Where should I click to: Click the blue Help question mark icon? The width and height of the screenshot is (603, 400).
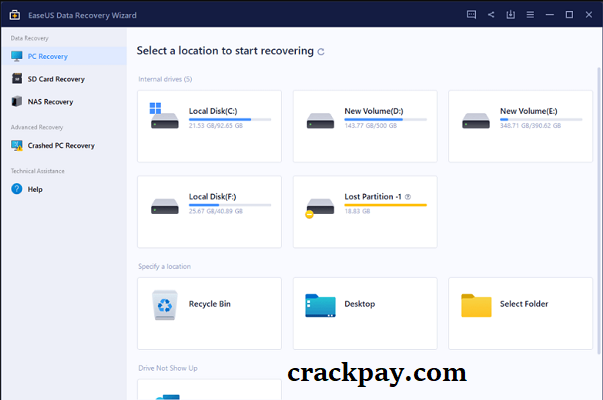click(x=17, y=189)
